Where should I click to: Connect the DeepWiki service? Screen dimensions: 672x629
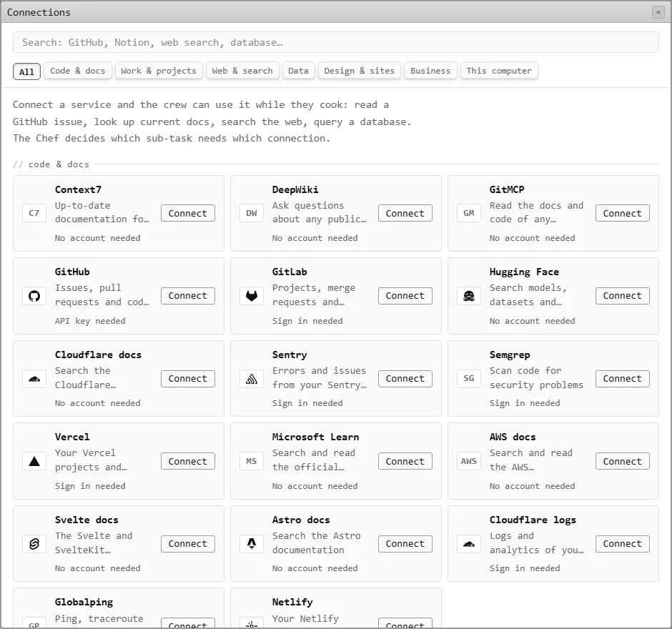pos(405,213)
